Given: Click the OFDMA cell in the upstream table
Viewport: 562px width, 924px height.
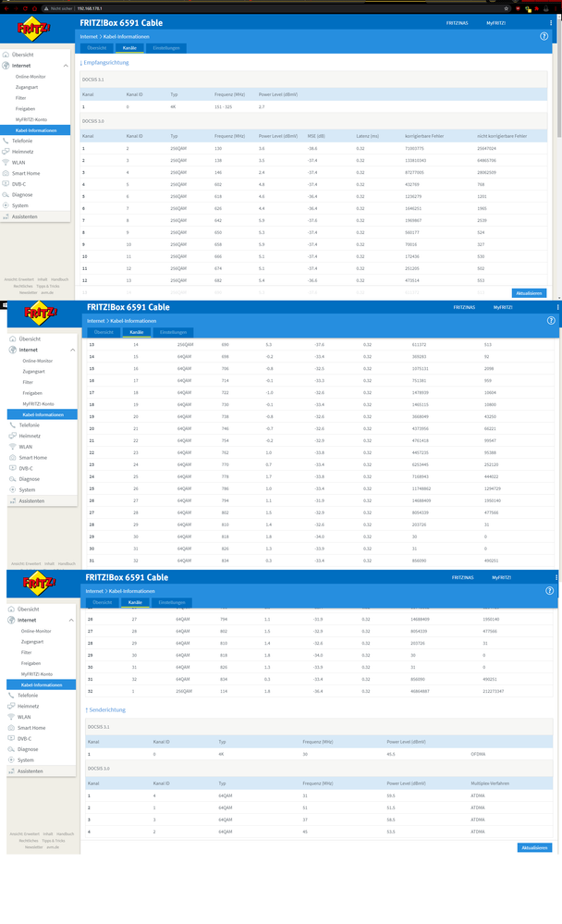Looking at the screenshot, I should click(x=479, y=754).
